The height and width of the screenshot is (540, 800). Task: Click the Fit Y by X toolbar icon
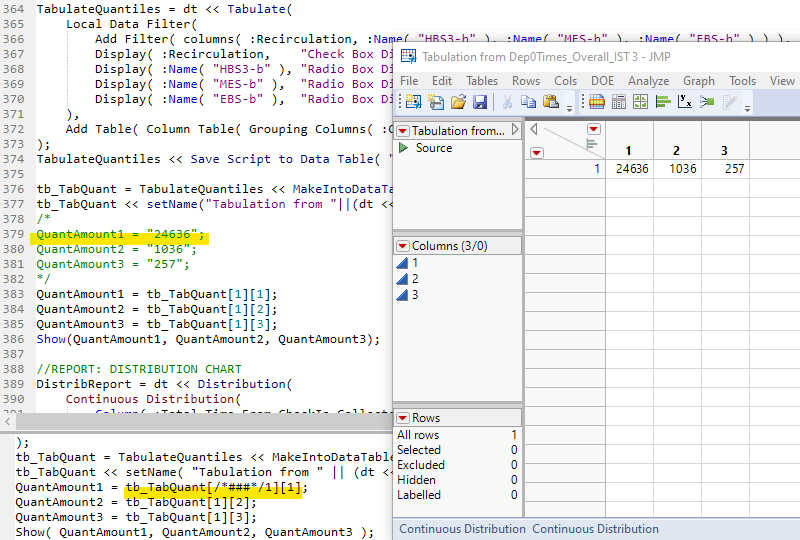click(685, 102)
